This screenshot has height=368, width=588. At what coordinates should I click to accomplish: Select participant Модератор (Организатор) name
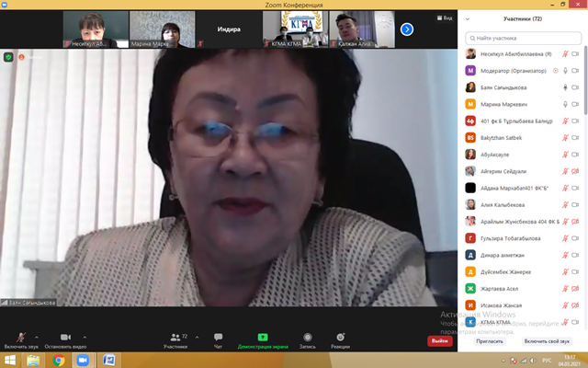(514, 71)
